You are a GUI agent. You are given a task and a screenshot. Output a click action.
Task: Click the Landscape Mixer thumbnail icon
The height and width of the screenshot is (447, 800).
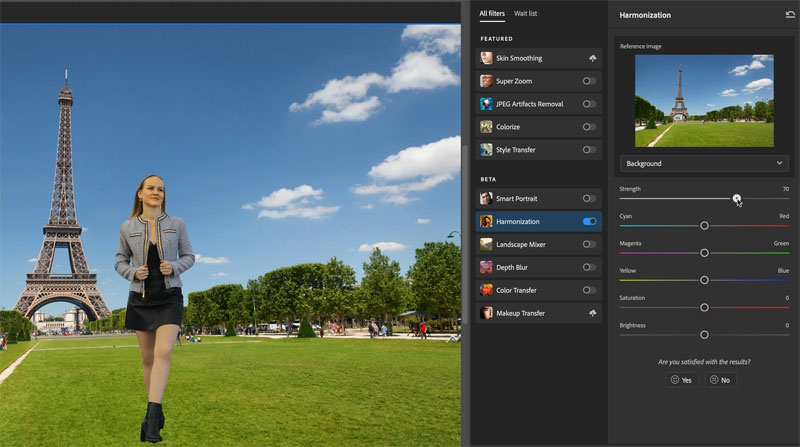click(486, 244)
